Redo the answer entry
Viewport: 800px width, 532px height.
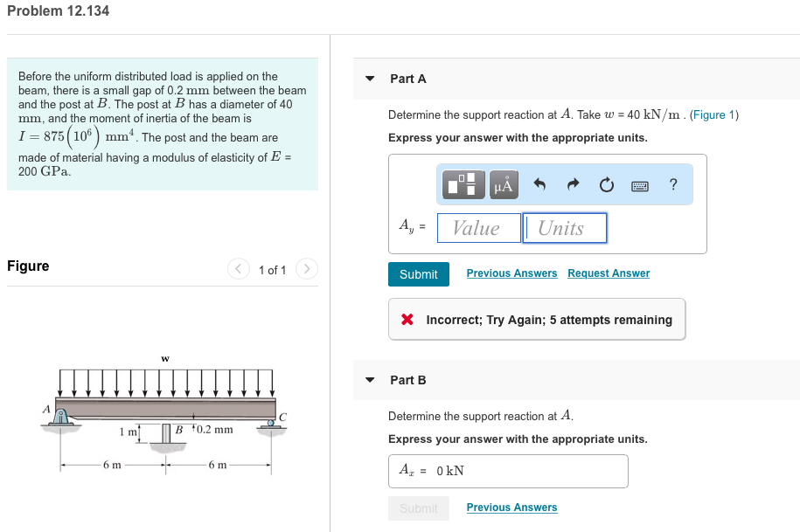[x=573, y=184]
